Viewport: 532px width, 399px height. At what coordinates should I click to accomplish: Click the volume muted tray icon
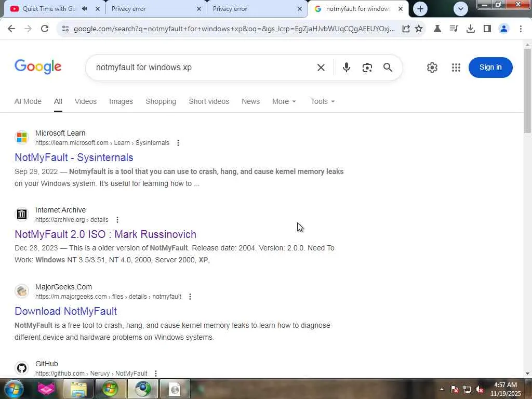tap(480, 389)
